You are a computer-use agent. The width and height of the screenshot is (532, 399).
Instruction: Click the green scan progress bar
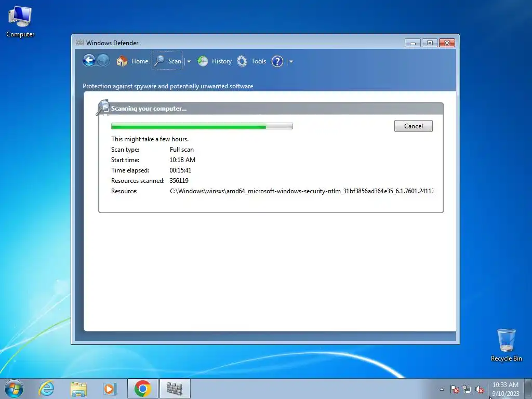[x=202, y=126]
